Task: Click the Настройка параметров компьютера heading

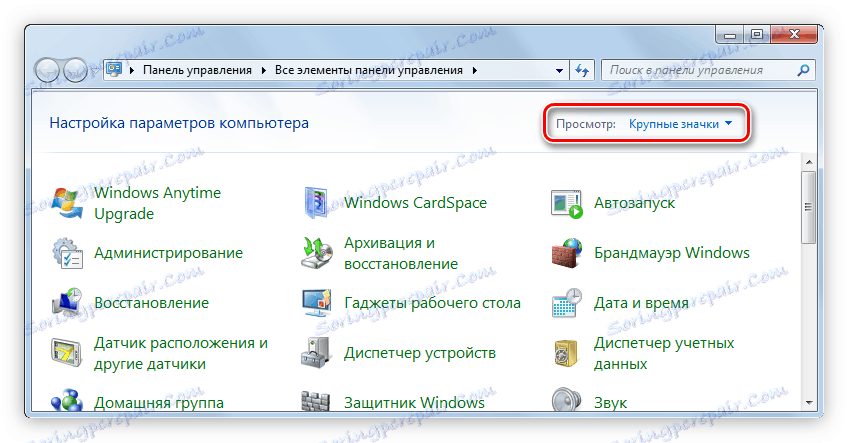Action: [x=179, y=123]
